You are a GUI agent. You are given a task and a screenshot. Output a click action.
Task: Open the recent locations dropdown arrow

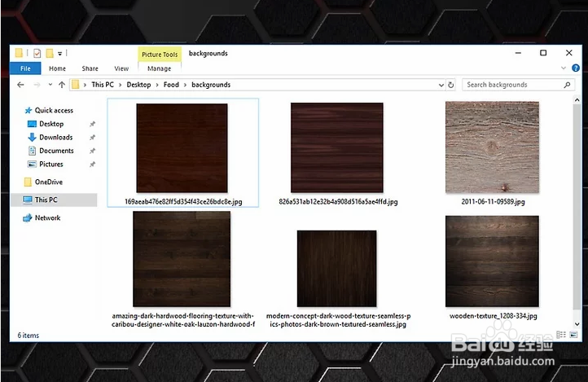[50, 85]
